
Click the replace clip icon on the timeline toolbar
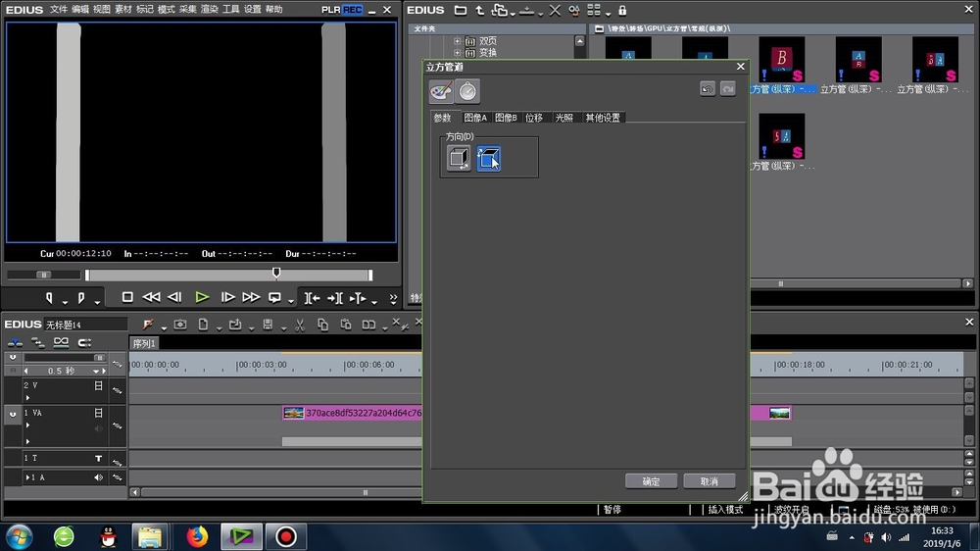coord(368,324)
